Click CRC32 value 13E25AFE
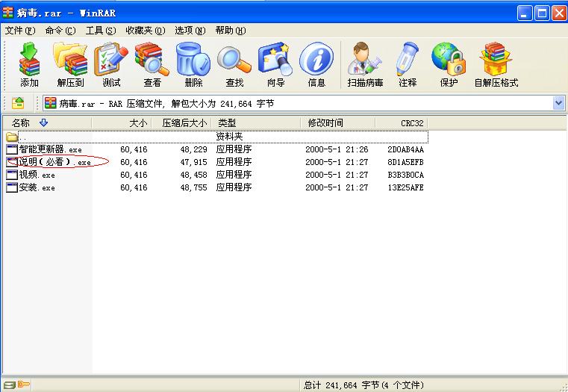 [x=406, y=187]
